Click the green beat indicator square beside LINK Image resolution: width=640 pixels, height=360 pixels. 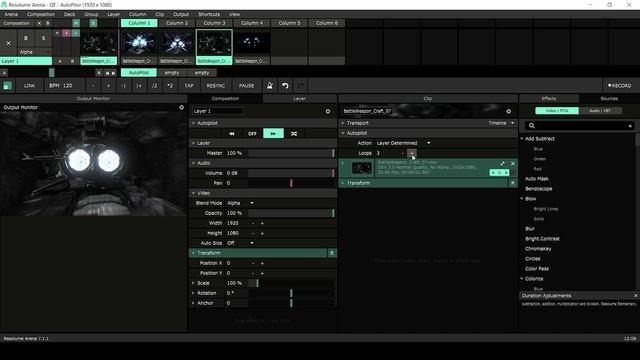[7, 86]
